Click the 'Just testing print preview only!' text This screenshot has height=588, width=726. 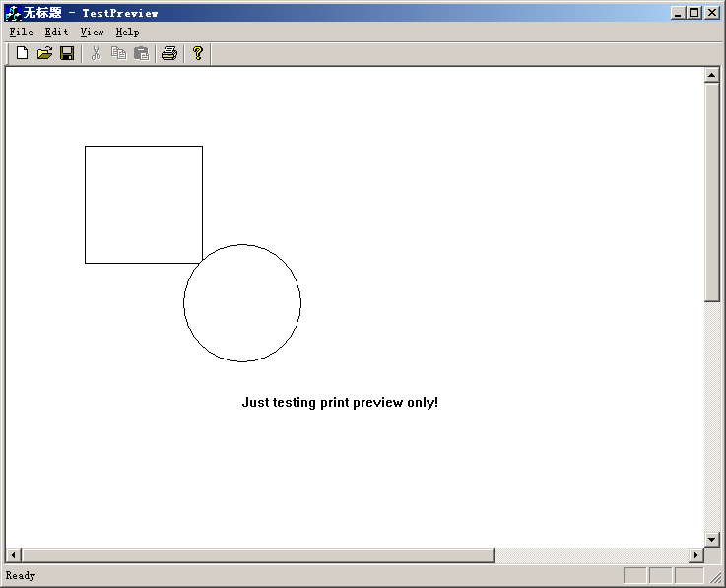(x=340, y=402)
